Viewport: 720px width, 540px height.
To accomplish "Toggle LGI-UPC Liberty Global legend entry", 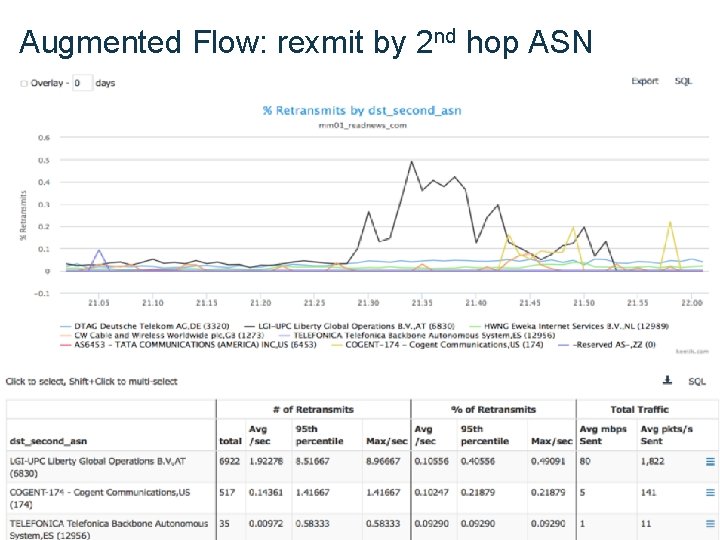I will 349,326.
